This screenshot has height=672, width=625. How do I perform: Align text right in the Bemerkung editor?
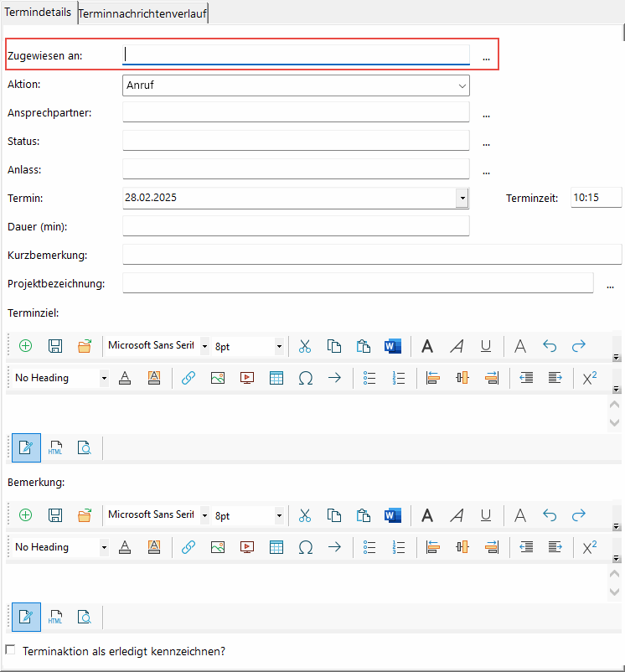pyautogui.click(x=492, y=547)
